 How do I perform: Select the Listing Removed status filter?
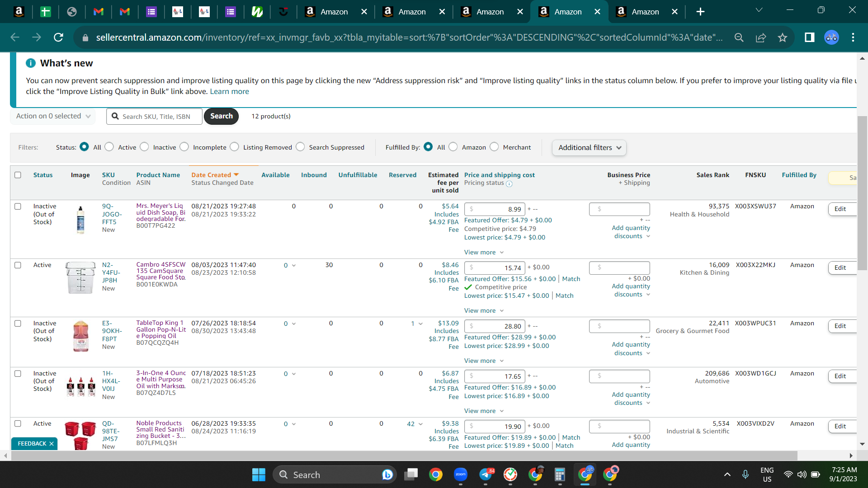point(235,147)
